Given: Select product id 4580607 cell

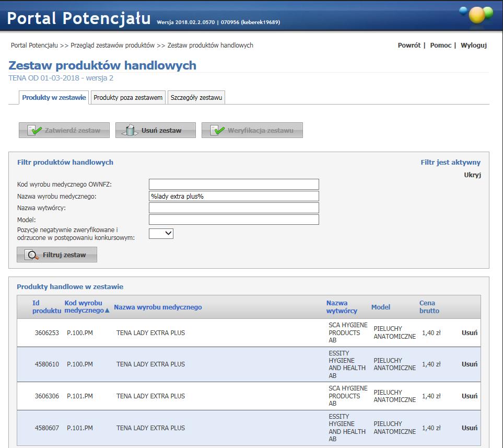Looking at the screenshot, I should point(47,428).
